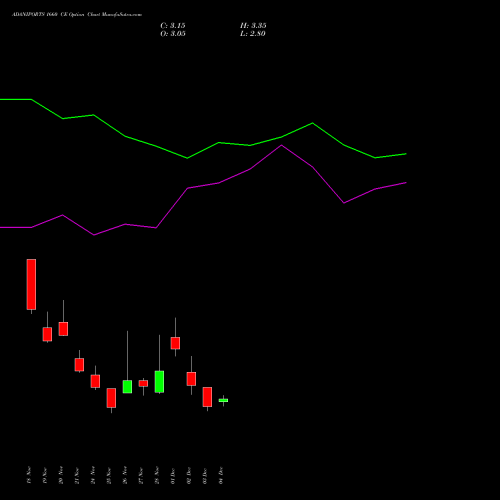Image resolution: width=500 pixels, height=500 pixels.
Task: Select the 20 Nov date label
Action: click(x=61, y=475)
